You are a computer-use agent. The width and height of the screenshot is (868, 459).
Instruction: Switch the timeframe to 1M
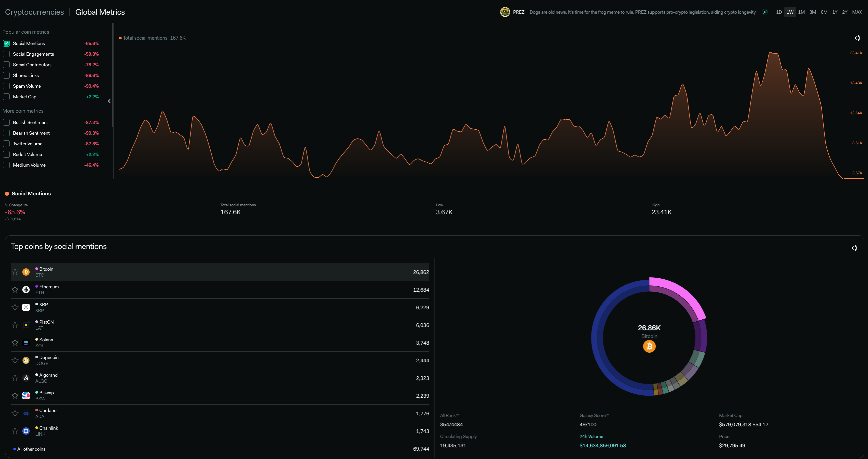click(801, 12)
